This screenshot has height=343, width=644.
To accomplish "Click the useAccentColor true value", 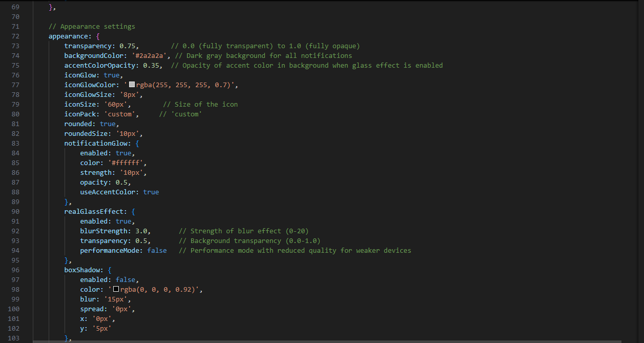I will (x=151, y=192).
